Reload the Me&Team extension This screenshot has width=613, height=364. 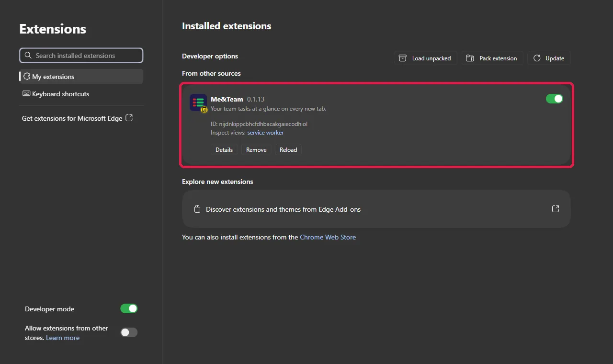point(288,150)
